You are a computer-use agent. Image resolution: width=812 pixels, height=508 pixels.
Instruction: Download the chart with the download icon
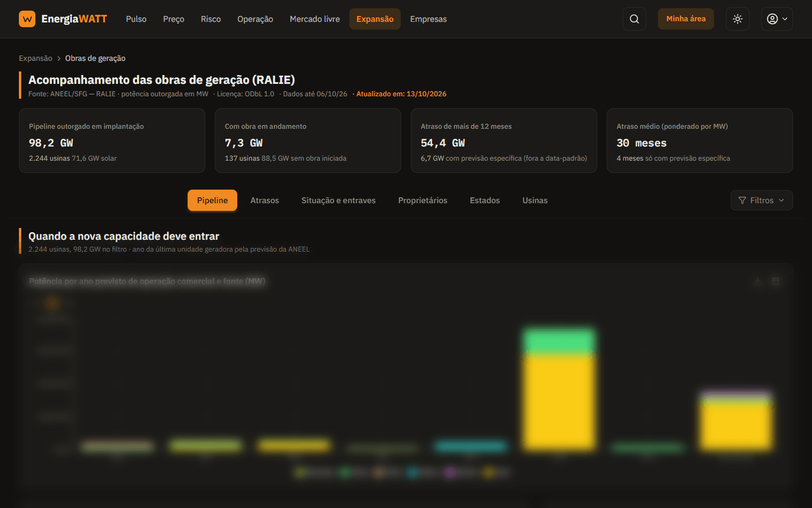click(x=758, y=281)
